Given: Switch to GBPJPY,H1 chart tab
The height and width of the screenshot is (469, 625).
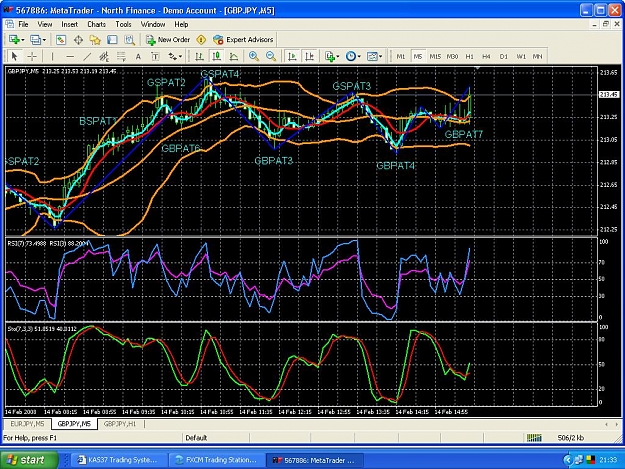Looking at the screenshot, I should [x=120, y=424].
